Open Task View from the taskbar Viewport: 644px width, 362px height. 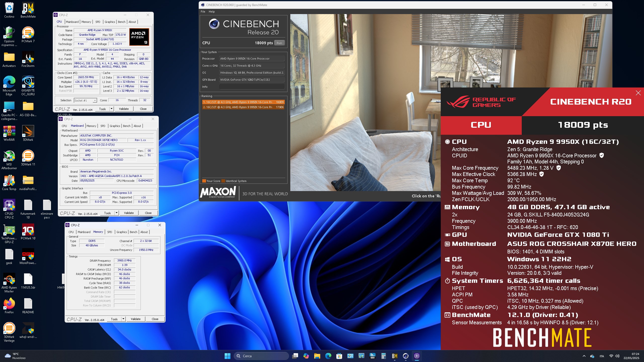point(295,356)
